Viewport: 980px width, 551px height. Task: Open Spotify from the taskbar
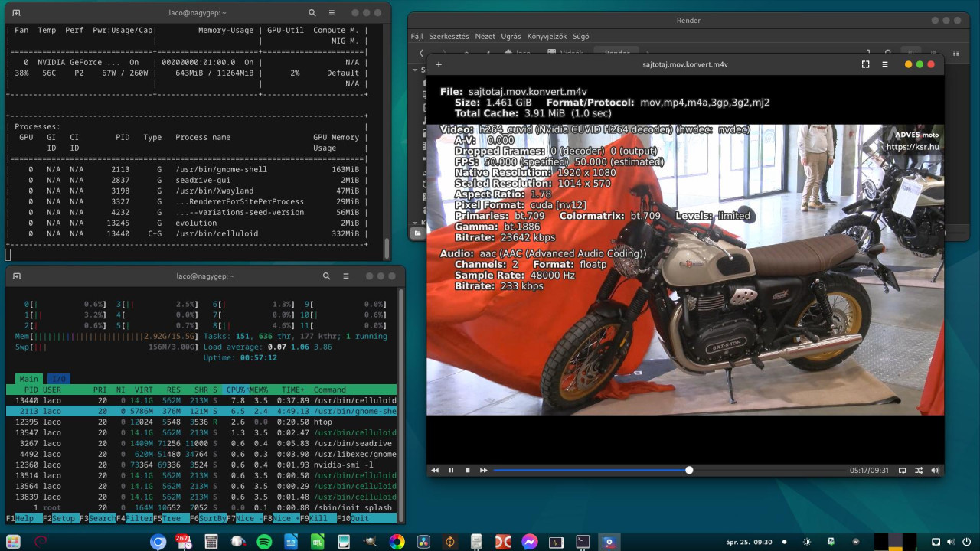point(264,542)
